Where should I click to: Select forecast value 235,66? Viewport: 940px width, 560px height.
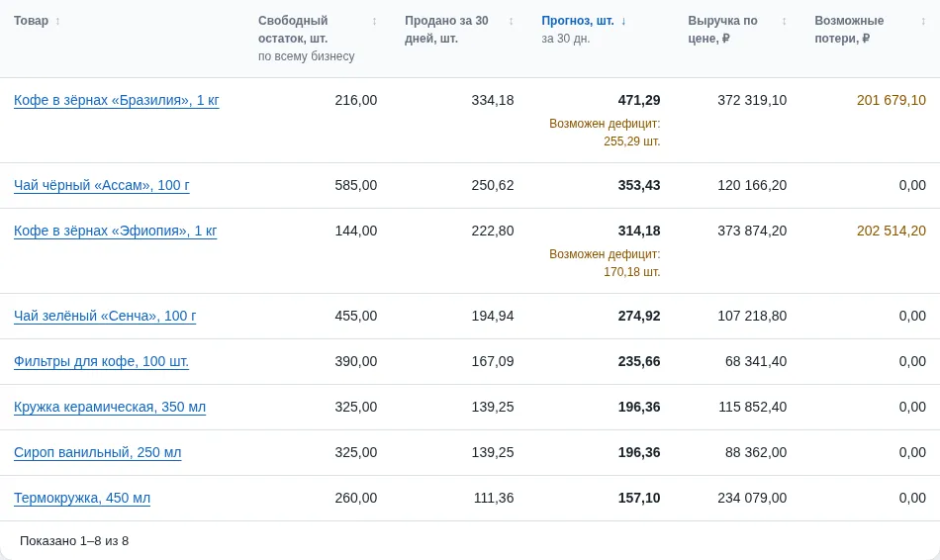pyautogui.click(x=639, y=361)
